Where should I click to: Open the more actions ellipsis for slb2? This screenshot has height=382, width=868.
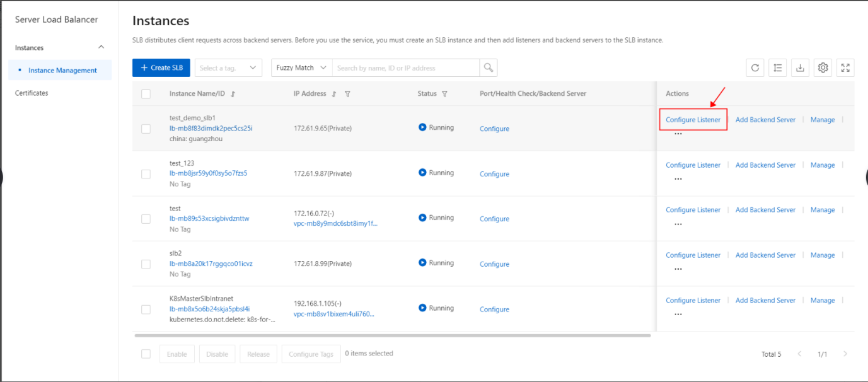[x=678, y=269]
